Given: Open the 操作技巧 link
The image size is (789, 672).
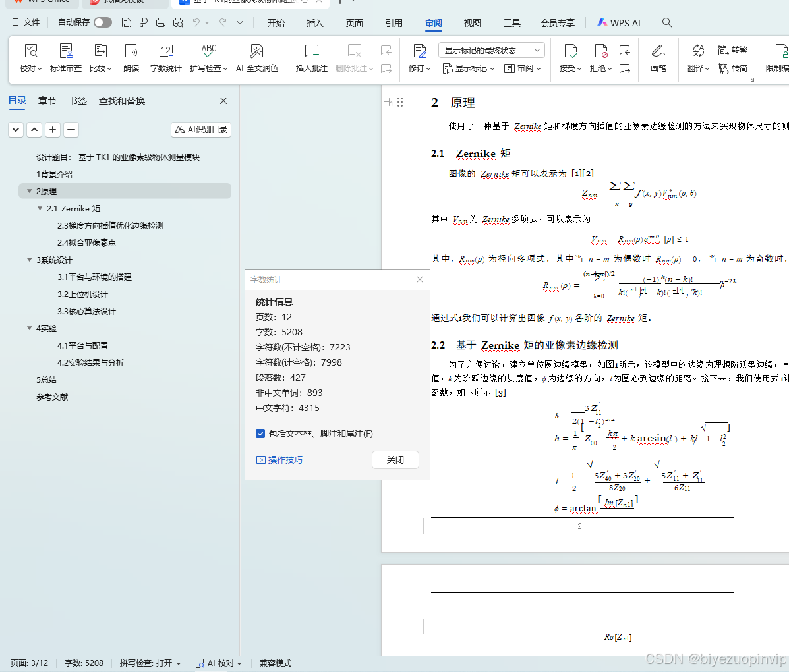Looking at the screenshot, I should point(279,460).
